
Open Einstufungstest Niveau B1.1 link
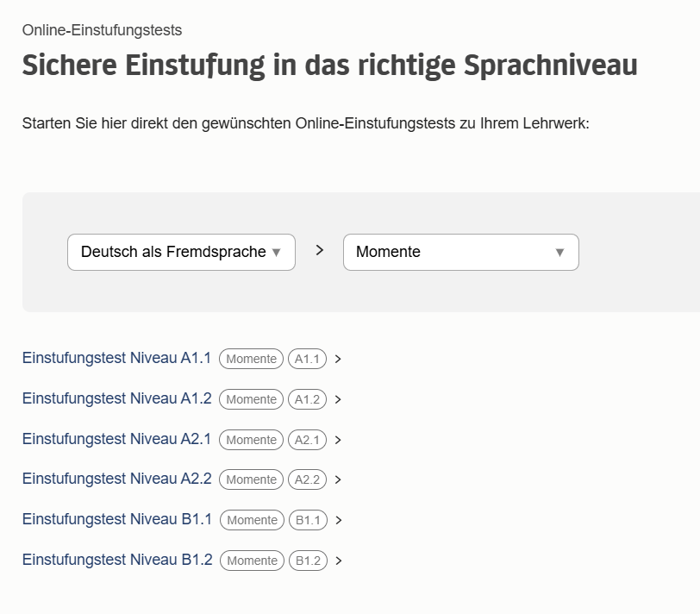click(117, 519)
